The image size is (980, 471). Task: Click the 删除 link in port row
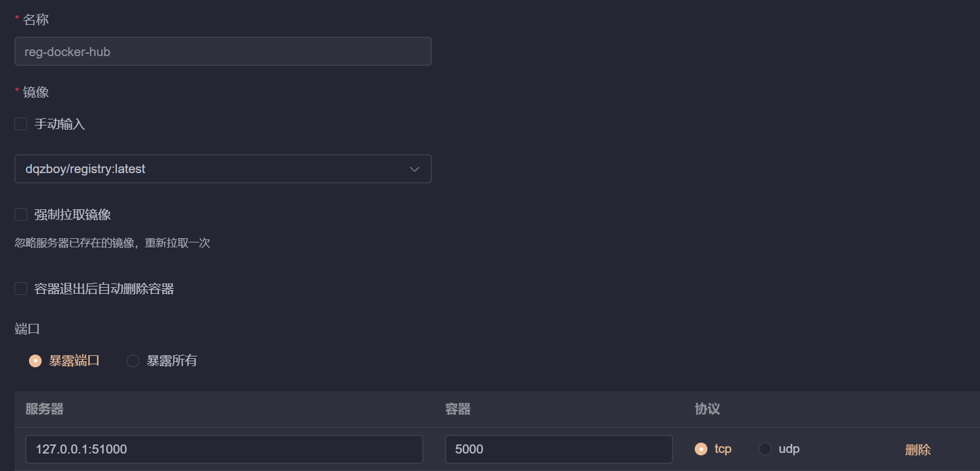pyautogui.click(x=917, y=449)
